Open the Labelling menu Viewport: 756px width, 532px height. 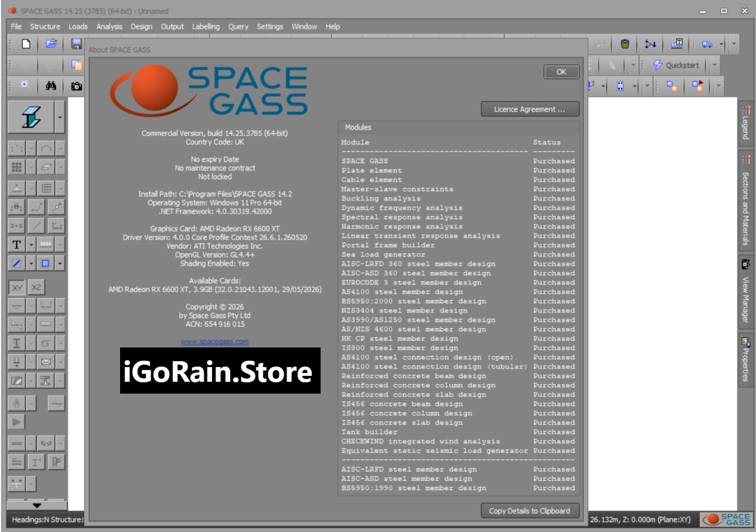pyautogui.click(x=206, y=27)
